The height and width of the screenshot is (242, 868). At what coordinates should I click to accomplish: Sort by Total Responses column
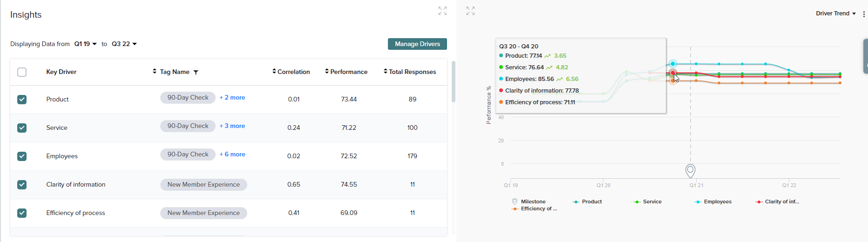tap(386, 72)
